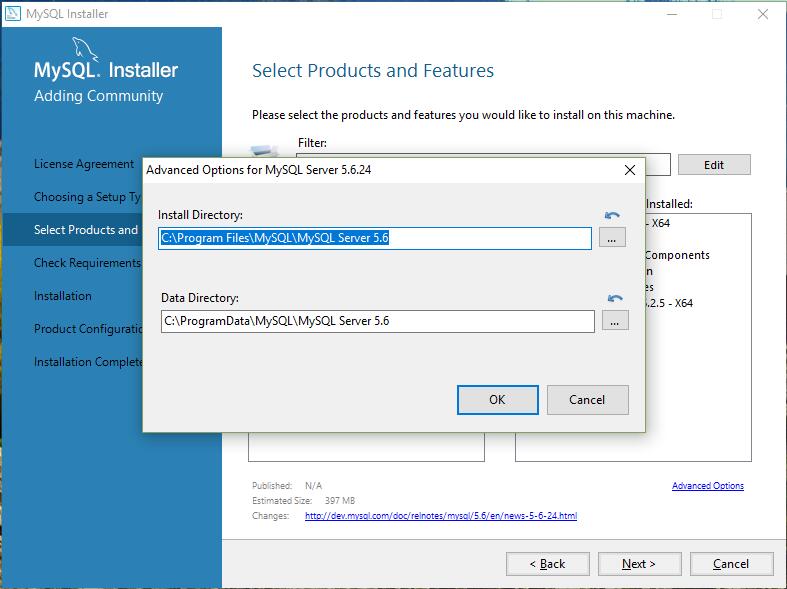Open the MySQL 5.6.24 release notes link
Viewport: 787px width, 589px height.
tap(440, 516)
